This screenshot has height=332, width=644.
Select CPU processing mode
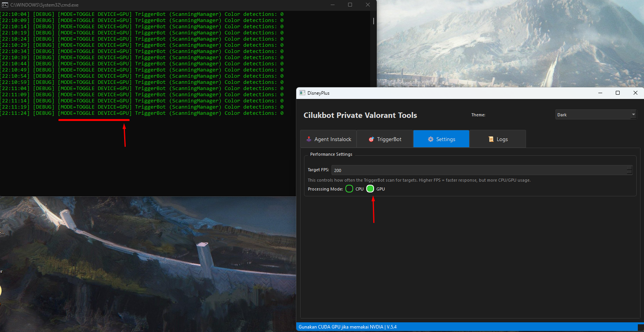[x=349, y=189]
